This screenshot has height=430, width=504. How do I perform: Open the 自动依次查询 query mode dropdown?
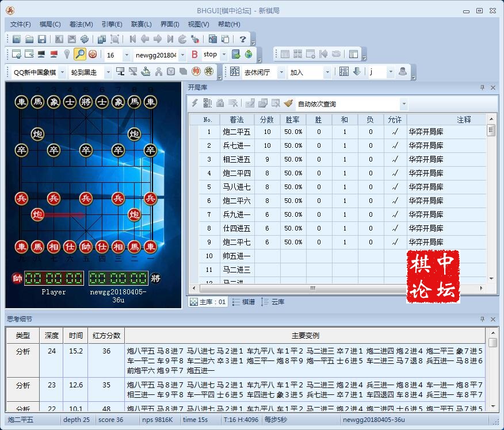(x=404, y=103)
